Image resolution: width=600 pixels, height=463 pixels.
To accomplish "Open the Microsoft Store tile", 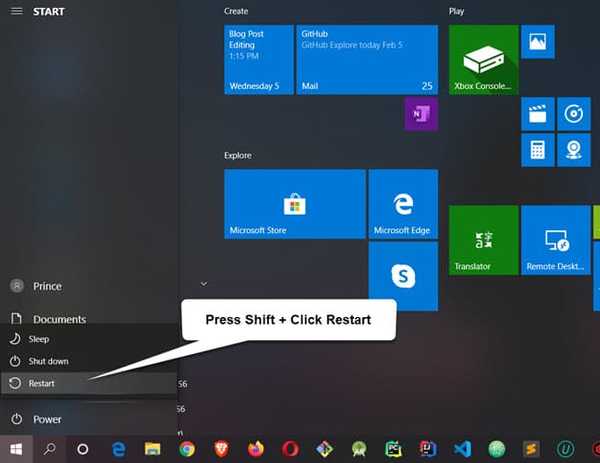I will click(295, 204).
